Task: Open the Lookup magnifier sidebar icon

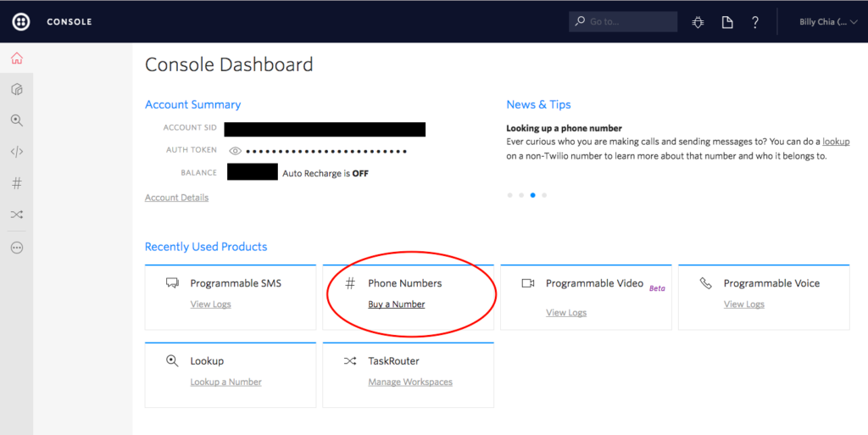Action: [17, 120]
